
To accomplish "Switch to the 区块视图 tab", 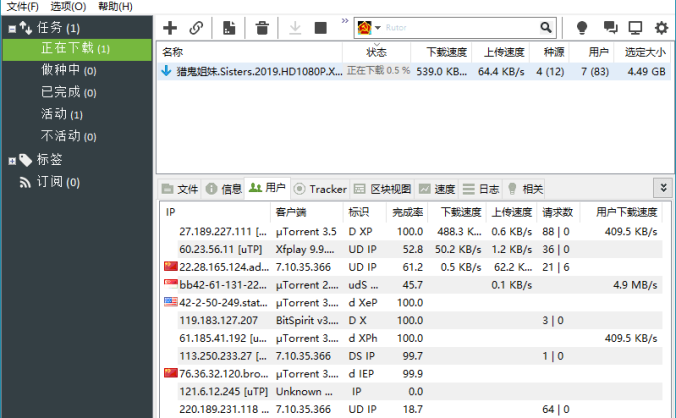I will tap(382, 189).
